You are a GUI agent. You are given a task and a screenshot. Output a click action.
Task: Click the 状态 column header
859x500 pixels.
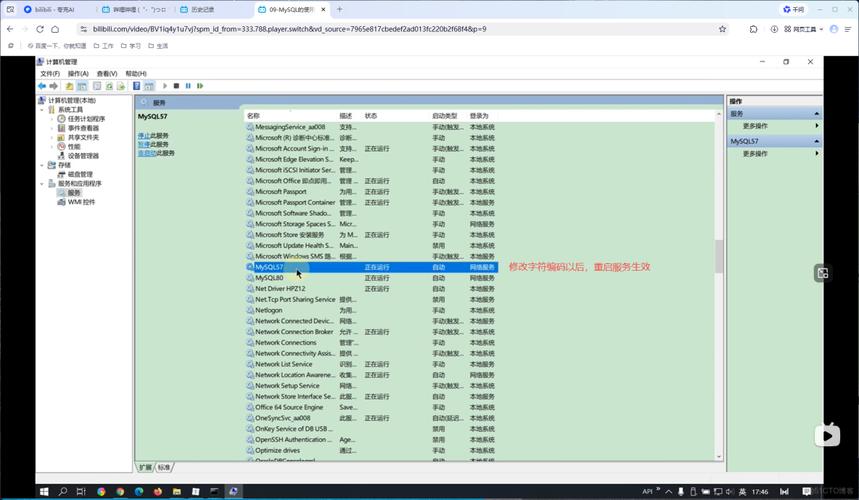pos(371,116)
